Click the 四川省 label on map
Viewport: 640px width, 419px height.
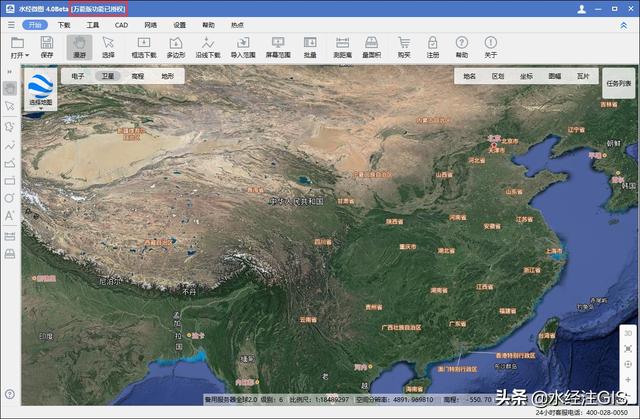[x=323, y=242]
